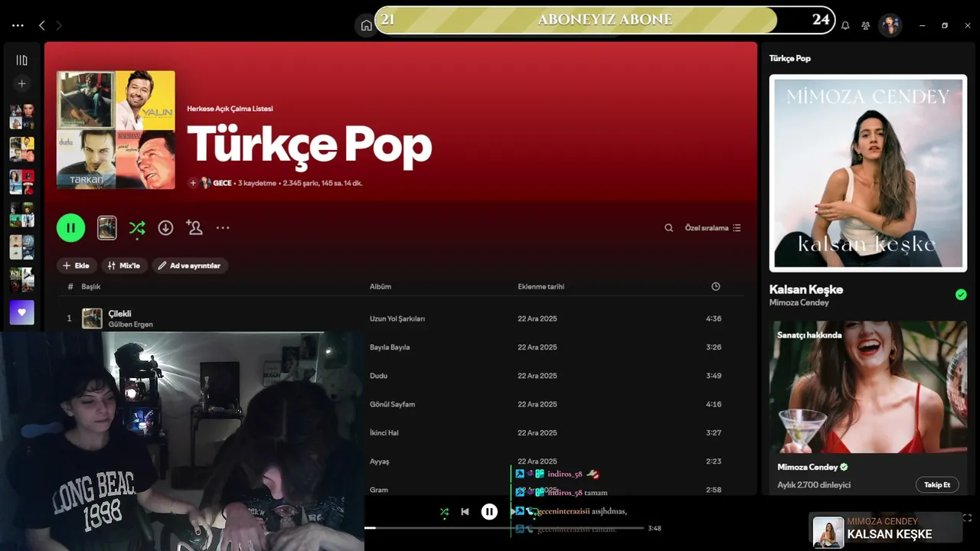Open the Çilekli track cover thumbnail
Viewport: 980px width, 551px height.
click(x=92, y=318)
